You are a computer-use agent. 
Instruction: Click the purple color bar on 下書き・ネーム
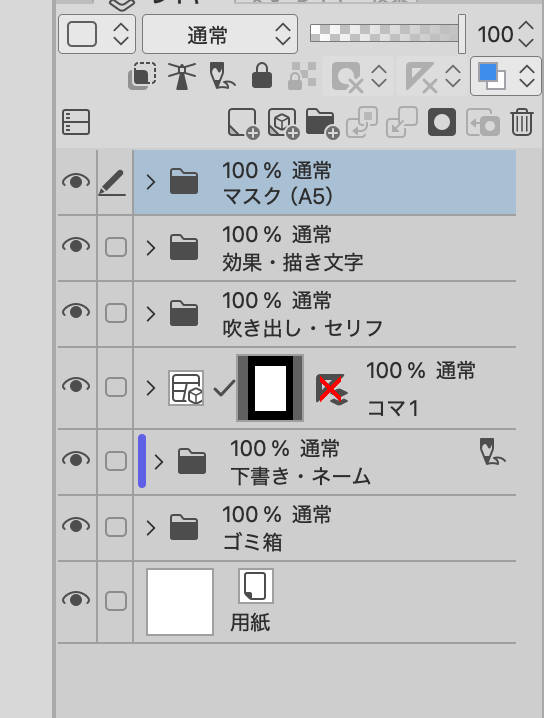pyautogui.click(x=142, y=461)
